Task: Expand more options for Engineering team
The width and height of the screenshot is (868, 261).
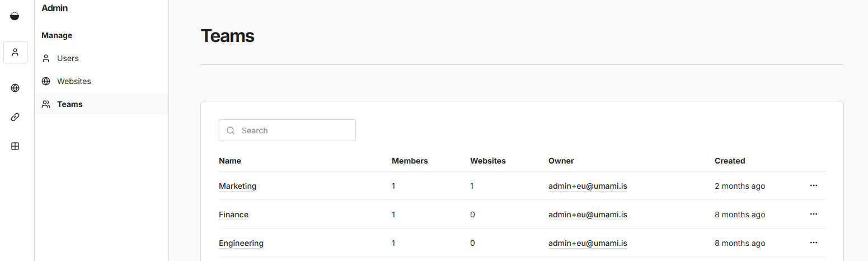Action: pos(813,243)
